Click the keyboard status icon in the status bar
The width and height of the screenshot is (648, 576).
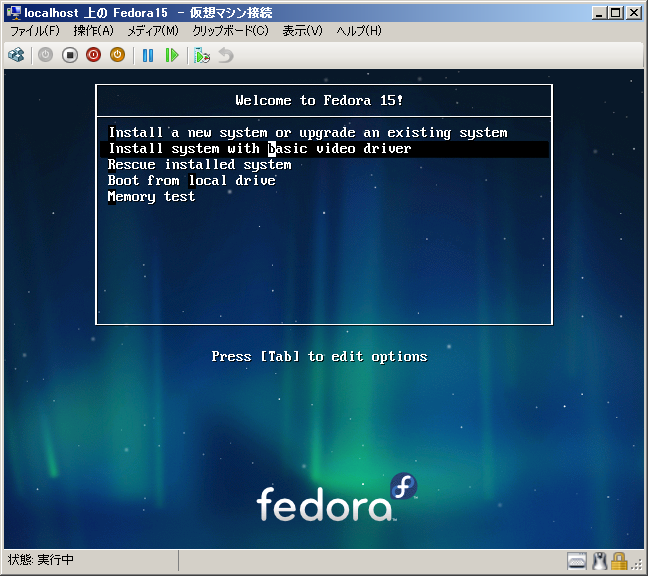pos(577,561)
